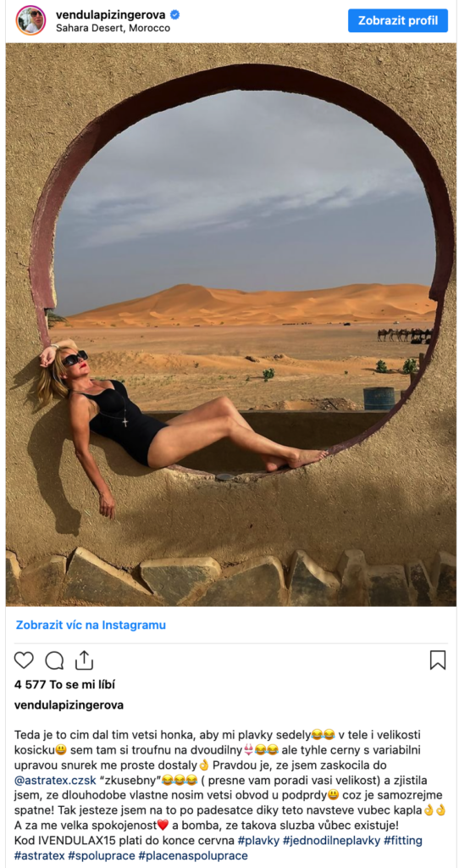459x868 pixels.
Task: Click vendulapizingerova name above caption
Action: (x=69, y=705)
